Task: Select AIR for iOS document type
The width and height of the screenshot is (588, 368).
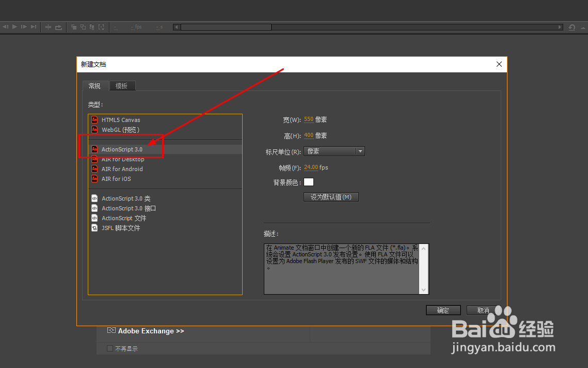Action: click(165, 179)
